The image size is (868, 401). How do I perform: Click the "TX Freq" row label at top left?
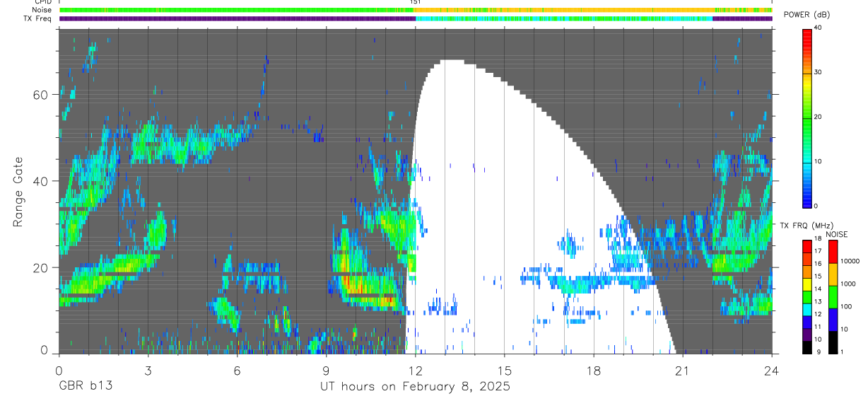coord(37,18)
